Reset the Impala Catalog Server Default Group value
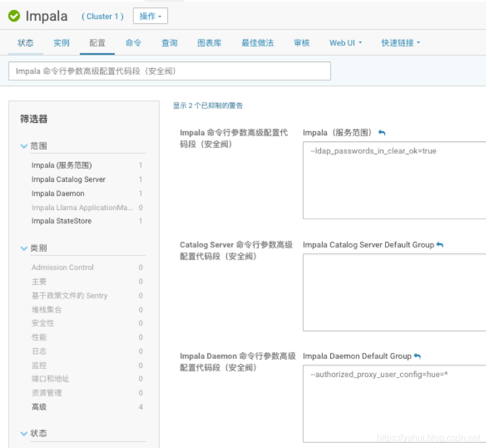Screen dimensions: 486x448 pos(440,245)
